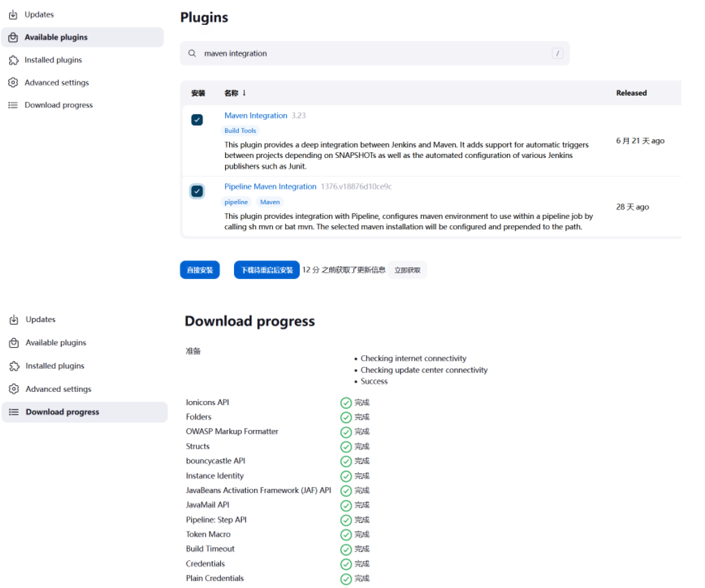Click the search magnifier icon

192,53
